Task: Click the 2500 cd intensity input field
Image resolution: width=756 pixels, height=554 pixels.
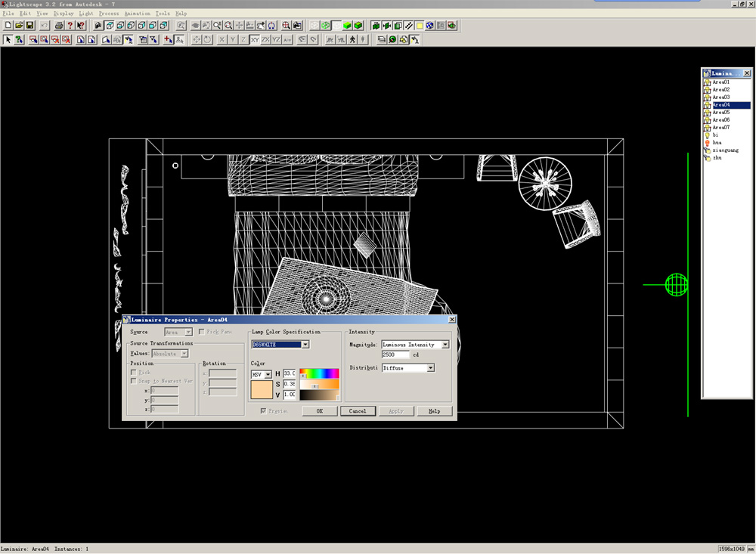Action: point(395,354)
